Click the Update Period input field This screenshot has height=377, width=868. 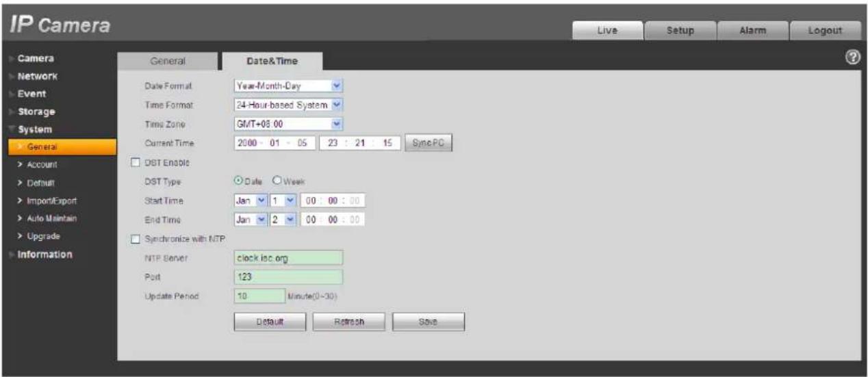(259, 296)
